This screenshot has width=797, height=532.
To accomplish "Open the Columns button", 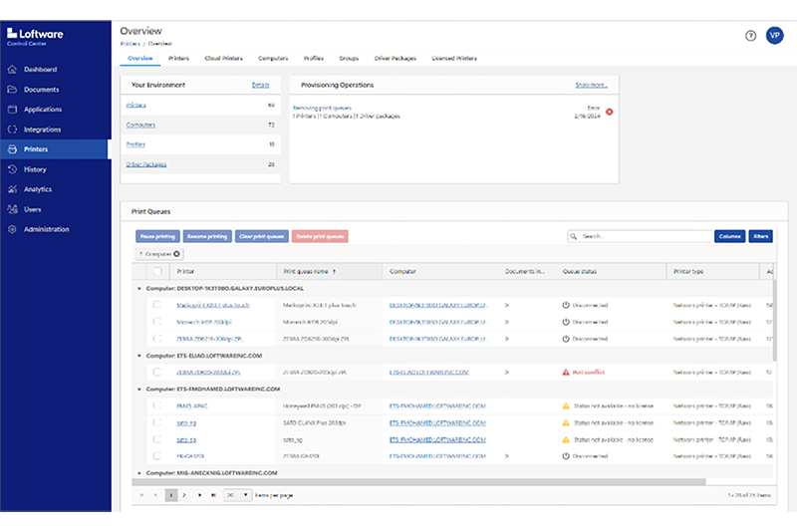I will click(730, 236).
